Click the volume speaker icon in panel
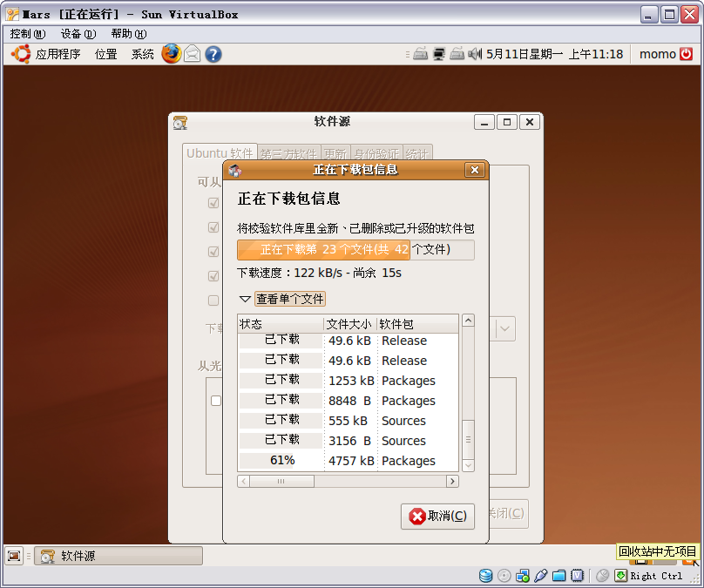 475,54
